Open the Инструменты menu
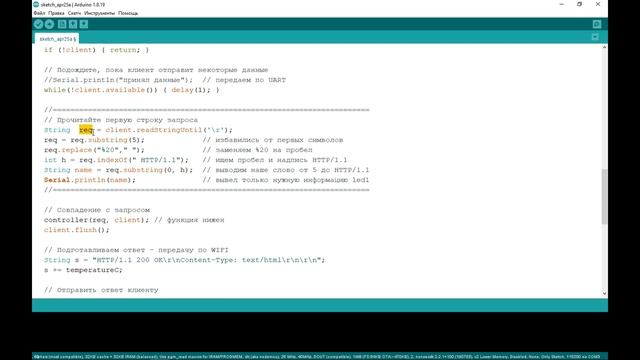This screenshot has height=360, width=640. pyautogui.click(x=99, y=13)
